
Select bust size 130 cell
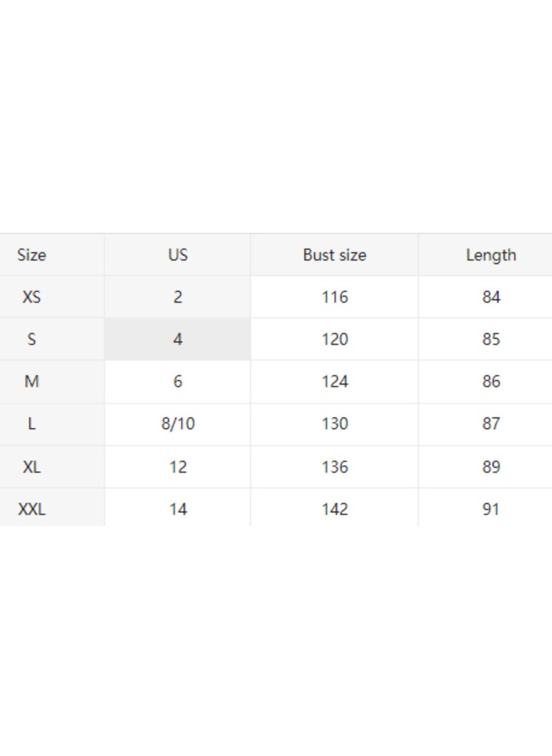[334, 424]
